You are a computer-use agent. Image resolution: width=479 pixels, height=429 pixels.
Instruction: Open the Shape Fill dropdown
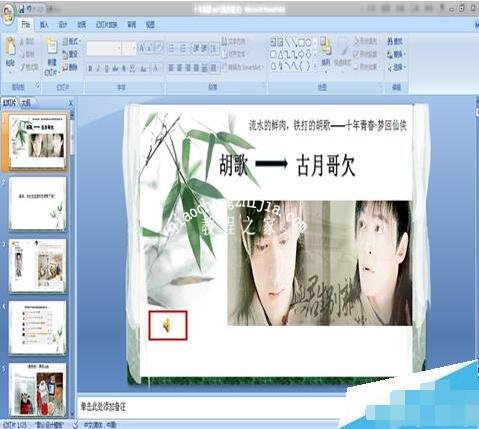click(365, 41)
